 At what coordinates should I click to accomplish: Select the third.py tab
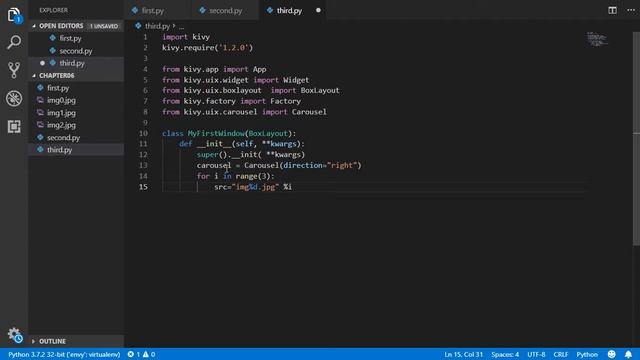coord(289,11)
